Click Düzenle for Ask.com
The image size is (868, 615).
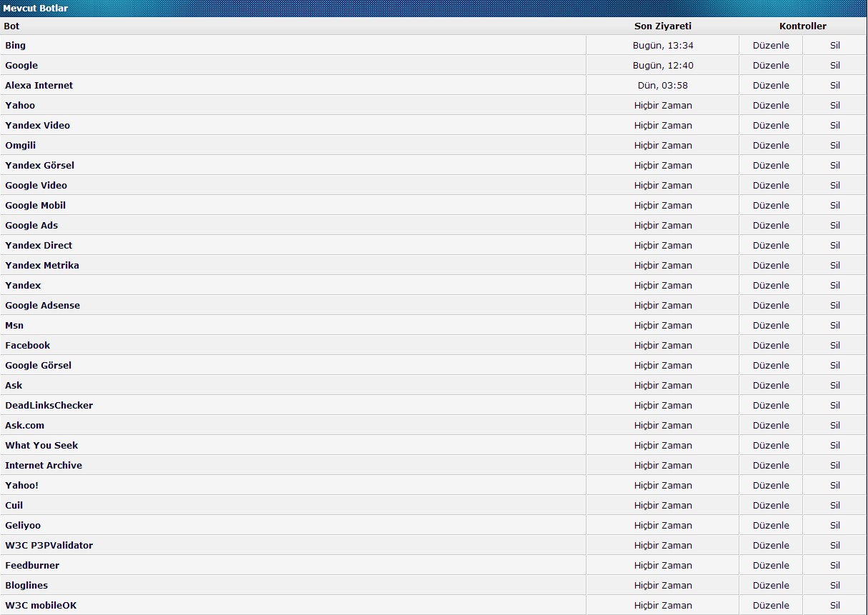[771, 425]
